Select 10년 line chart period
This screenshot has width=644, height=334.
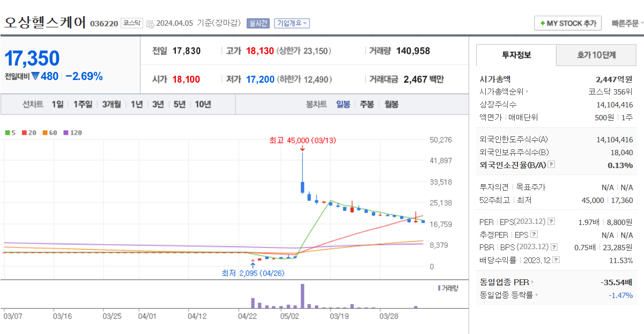pyautogui.click(x=203, y=104)
